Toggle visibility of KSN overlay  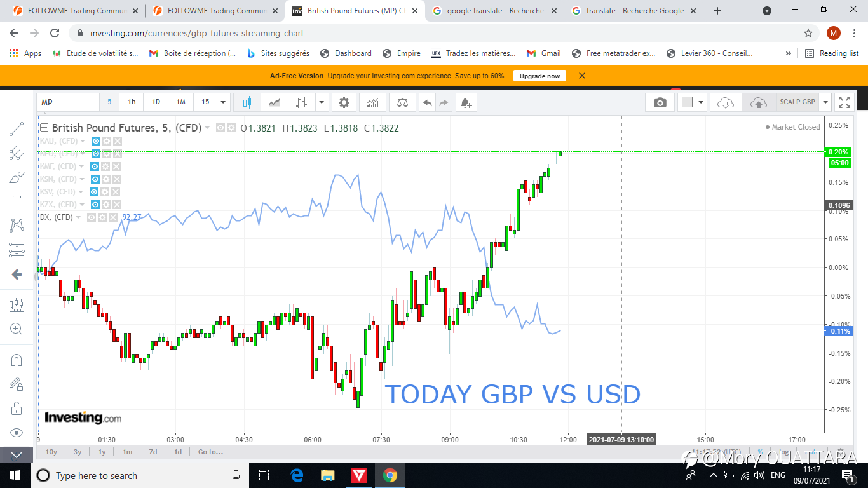pos(96,179)
